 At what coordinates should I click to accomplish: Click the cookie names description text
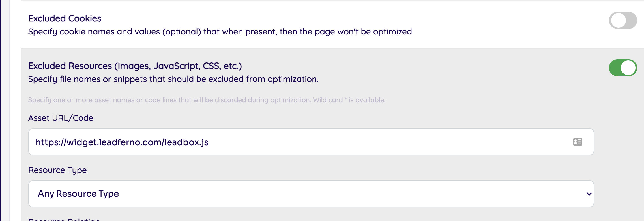220,32
